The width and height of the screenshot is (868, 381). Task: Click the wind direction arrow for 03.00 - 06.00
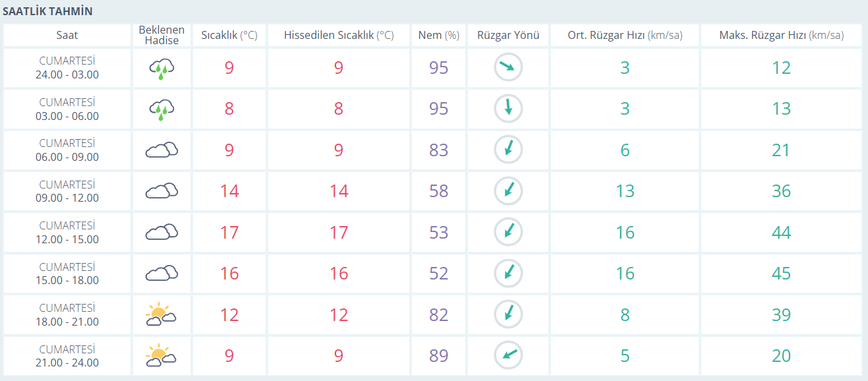click(x=508, y=109)
